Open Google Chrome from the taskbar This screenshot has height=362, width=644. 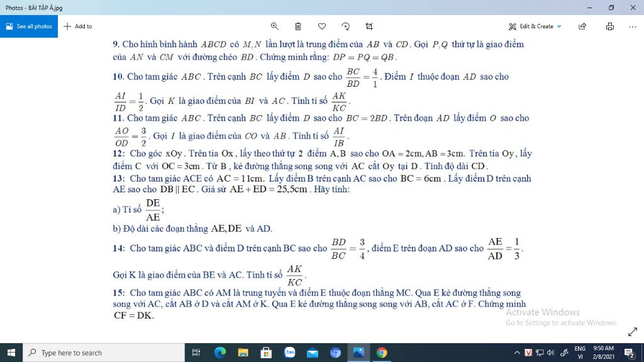pos(382,353)
